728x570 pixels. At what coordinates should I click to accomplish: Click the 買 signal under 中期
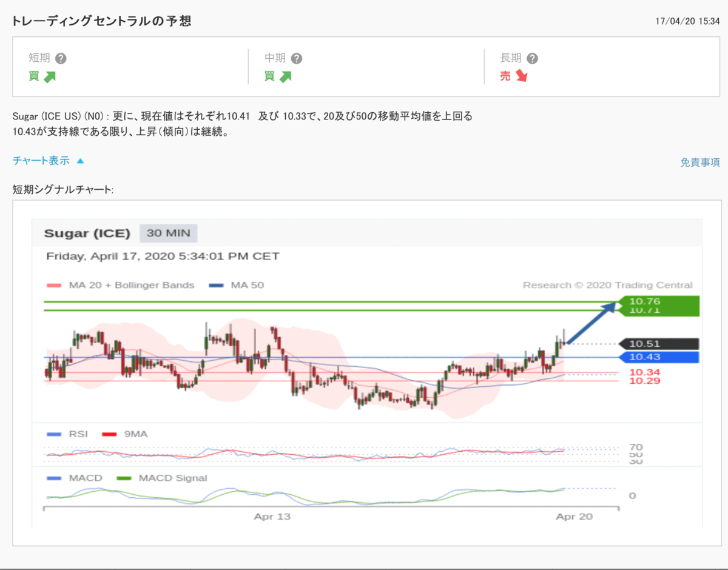(270, 76)
